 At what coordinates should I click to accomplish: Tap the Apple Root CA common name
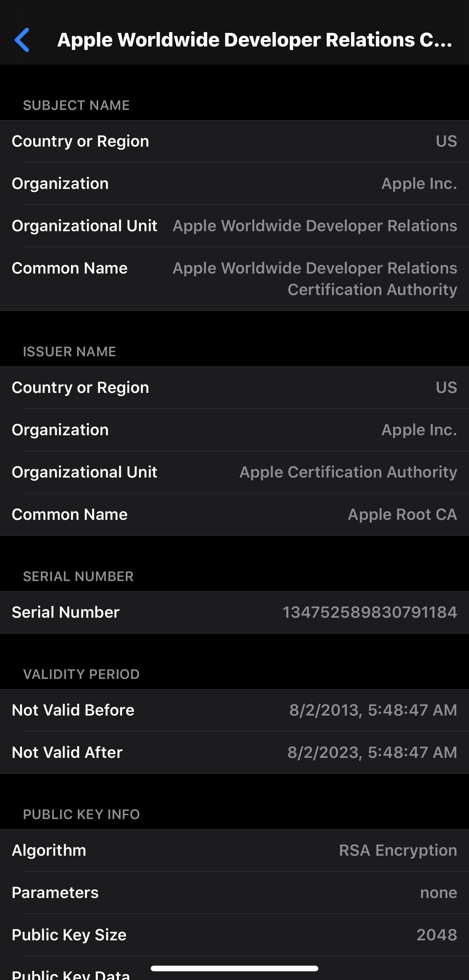pyautogui.click(x=403, y=514)
